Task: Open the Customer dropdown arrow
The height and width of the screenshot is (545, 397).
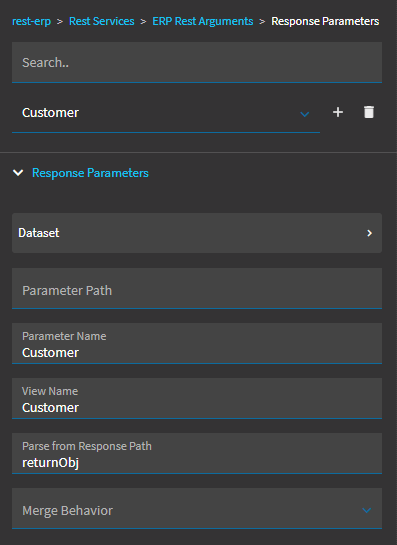Action: (305, 114)
